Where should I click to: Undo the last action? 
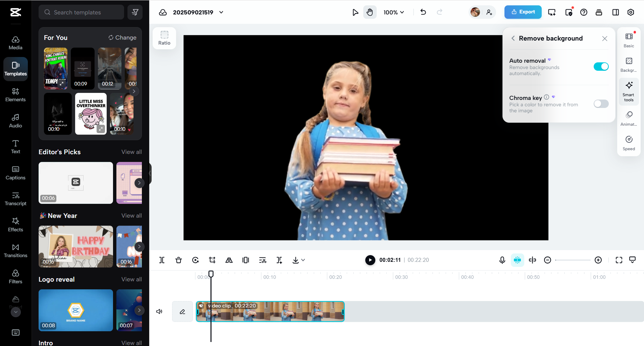tap(423, 12)
